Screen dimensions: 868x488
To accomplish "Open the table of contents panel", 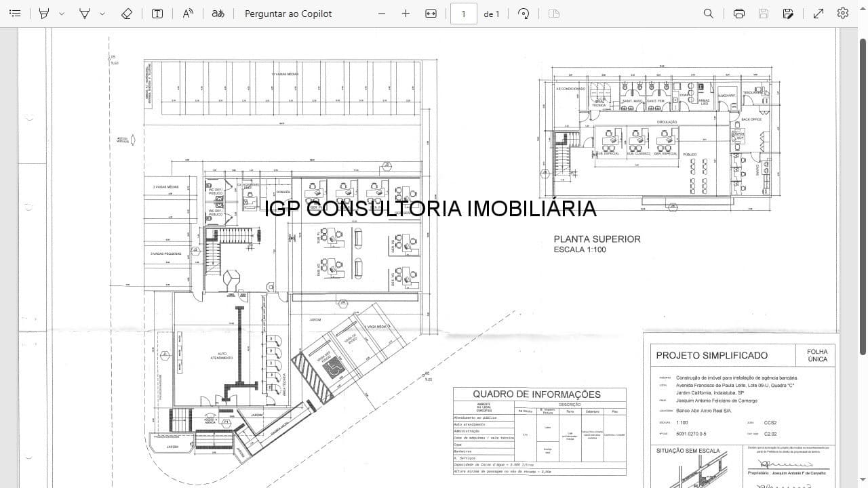I will point(15,14).
